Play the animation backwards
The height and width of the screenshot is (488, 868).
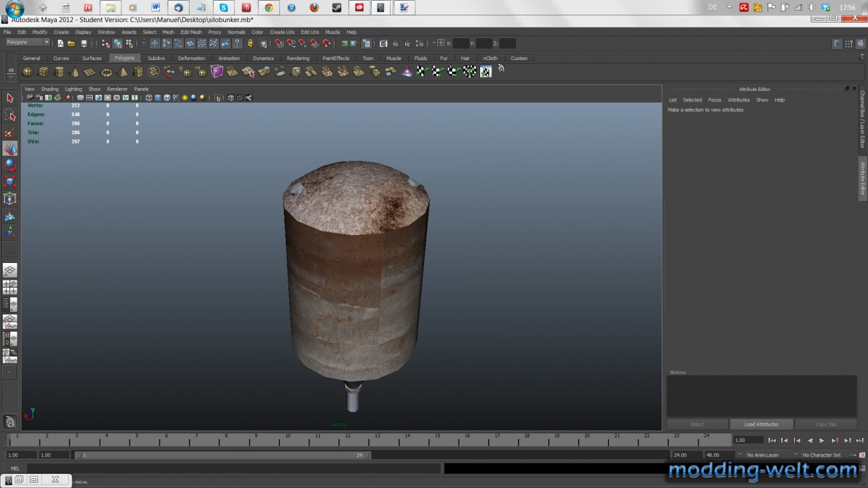click(810, 441)
